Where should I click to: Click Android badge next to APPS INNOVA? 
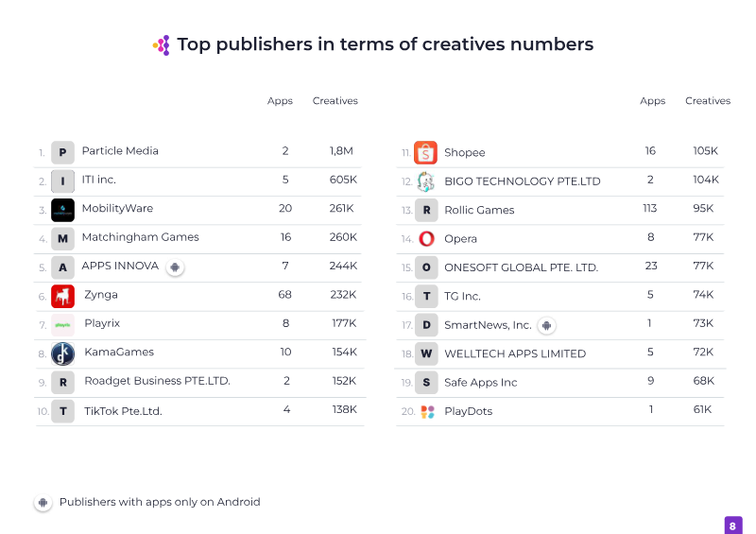point(175,267)
